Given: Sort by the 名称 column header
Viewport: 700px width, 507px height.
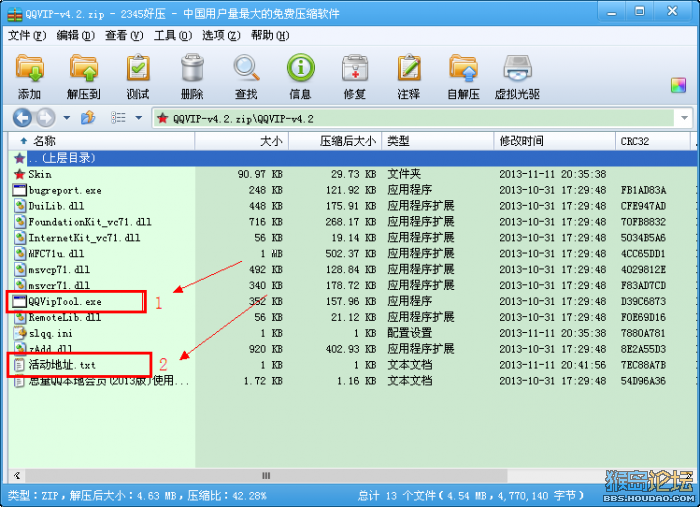Looking at the screenshot, I should tap(101, 141).
